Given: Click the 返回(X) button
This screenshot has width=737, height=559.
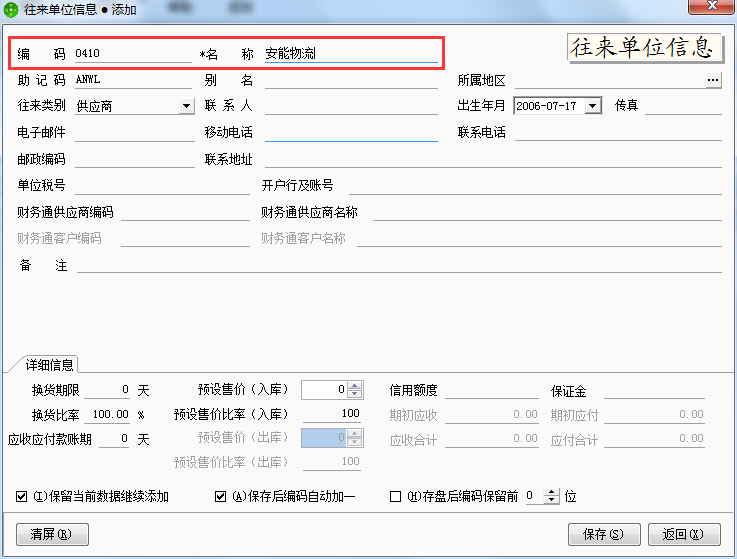Looking at the screenshot, I should (x=684, y=534).
